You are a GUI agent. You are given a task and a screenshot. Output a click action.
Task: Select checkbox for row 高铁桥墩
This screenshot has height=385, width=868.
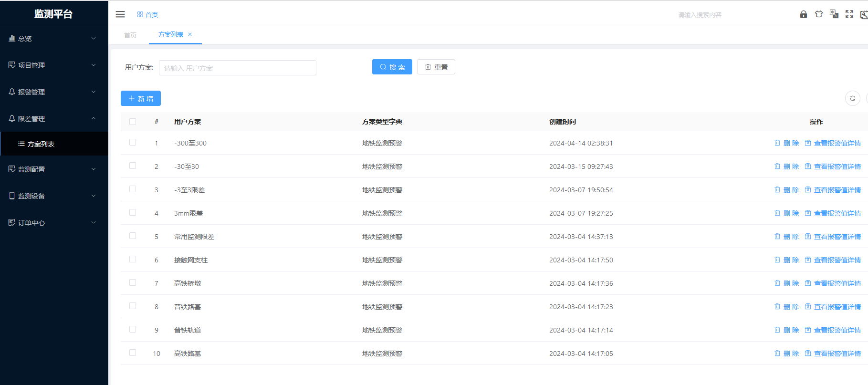tap(133, 283)
